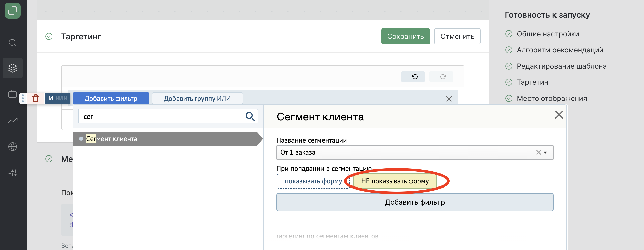Viewport: 644px width, 250px height.
Task: Select Сегмент клиента in filter list
Action: click(167, 139)
